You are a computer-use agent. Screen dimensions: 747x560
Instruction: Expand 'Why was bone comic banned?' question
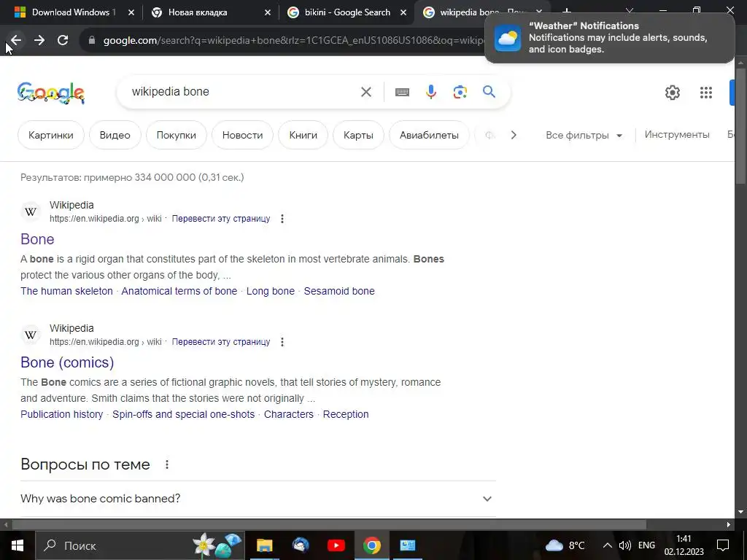pyautogui.click(x=258, y=499)
